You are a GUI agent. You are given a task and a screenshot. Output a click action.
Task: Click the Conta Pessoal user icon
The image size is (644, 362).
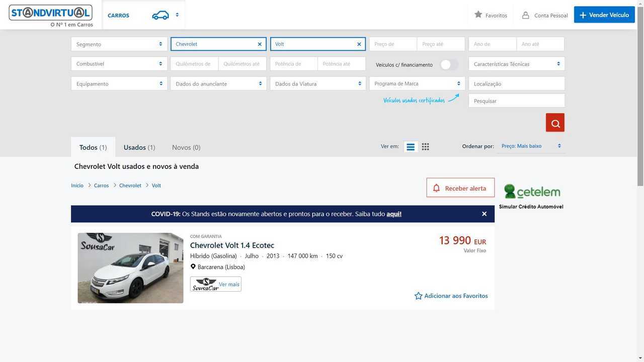[525, 15]
